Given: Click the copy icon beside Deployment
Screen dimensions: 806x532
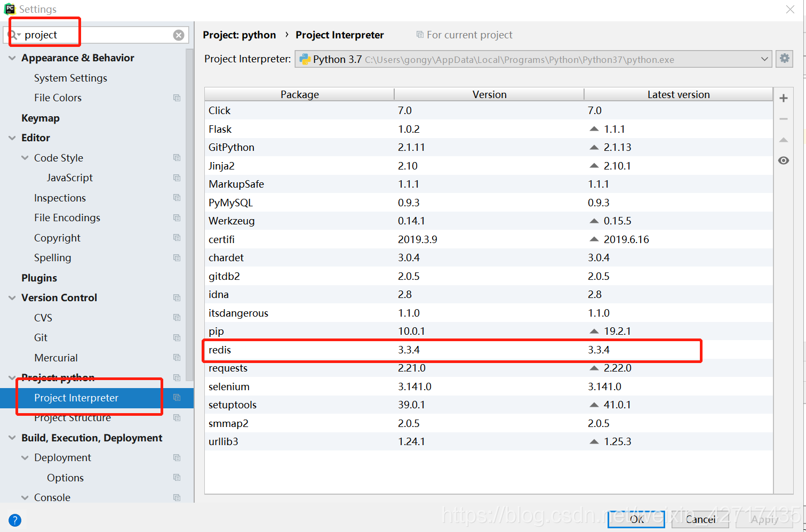Looking at the screenshot, I should (177, 457).
